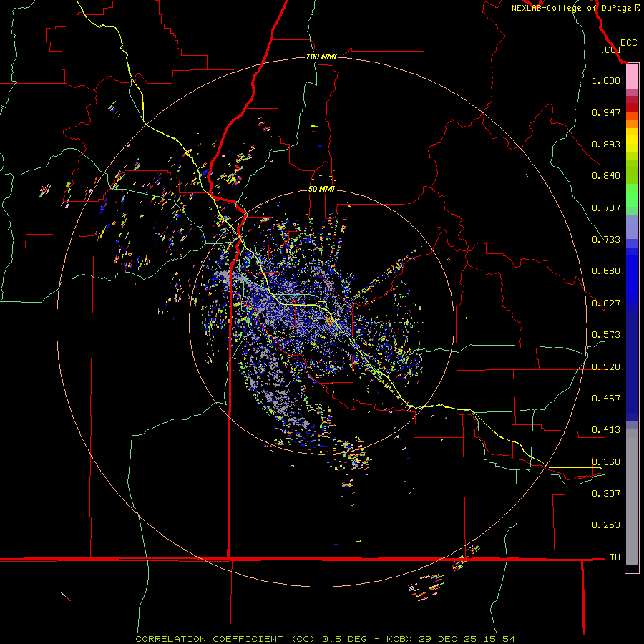The height and width of the screenshot is (644, 644).
Task: Click the [CC] units label
Action: 610,49
